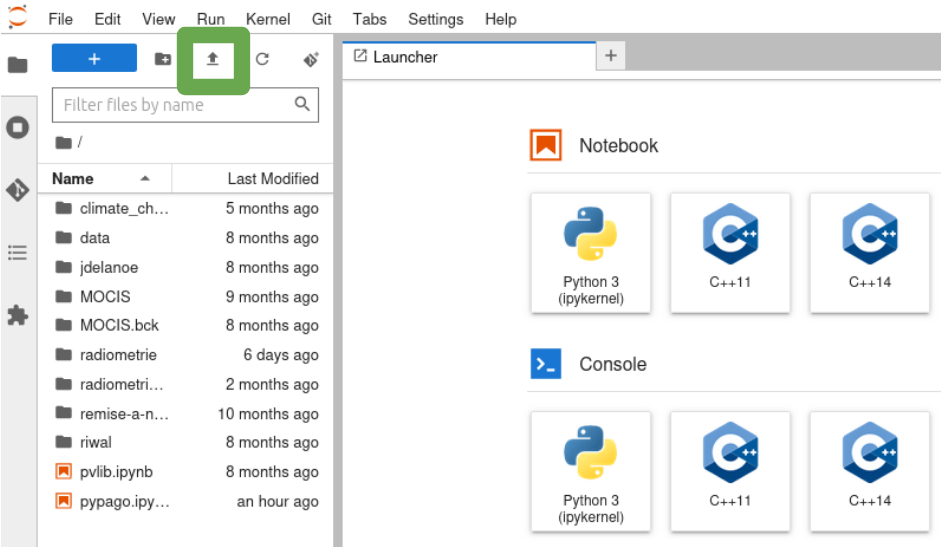Click the '10 months ago' modified text

[x=268, y=414]
